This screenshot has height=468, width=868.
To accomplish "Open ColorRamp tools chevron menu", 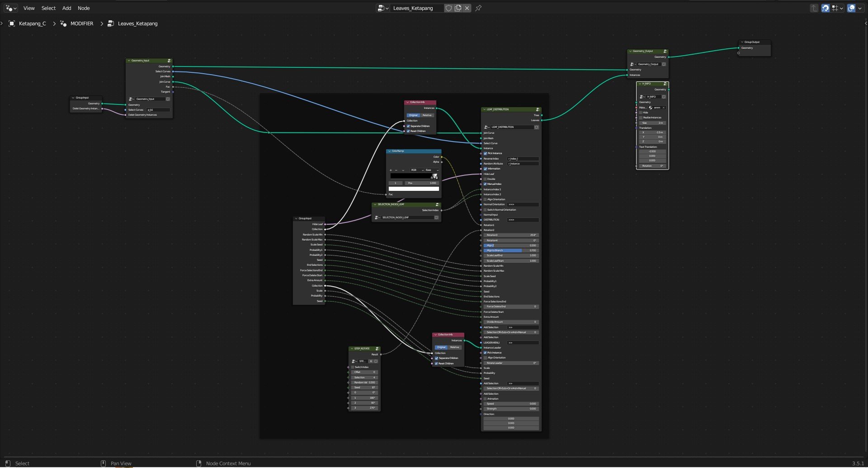I will pos(403,170).
